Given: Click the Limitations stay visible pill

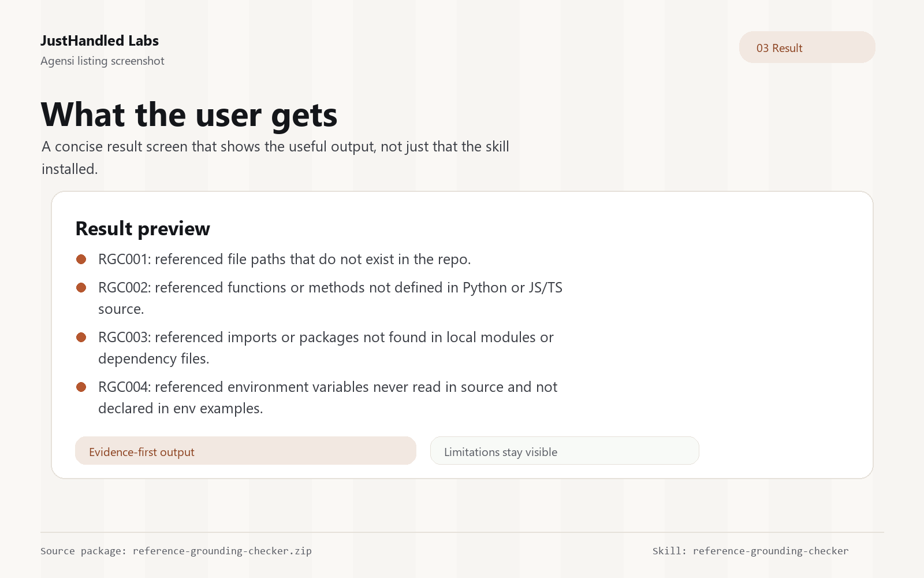Looking at the screenshot, I should point(564,451).
